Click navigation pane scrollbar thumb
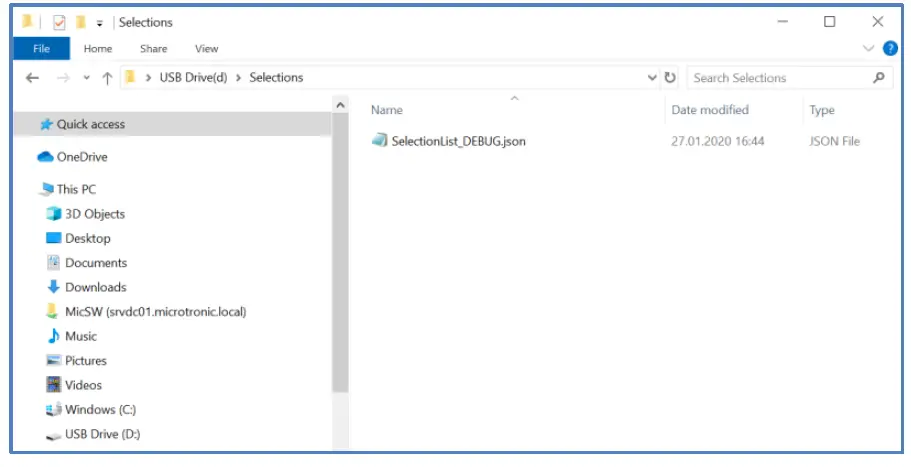 (x=340, y=253)
